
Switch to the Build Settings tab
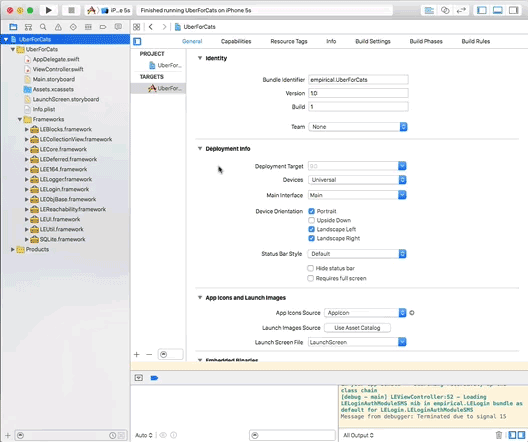[x=373, y=41]
